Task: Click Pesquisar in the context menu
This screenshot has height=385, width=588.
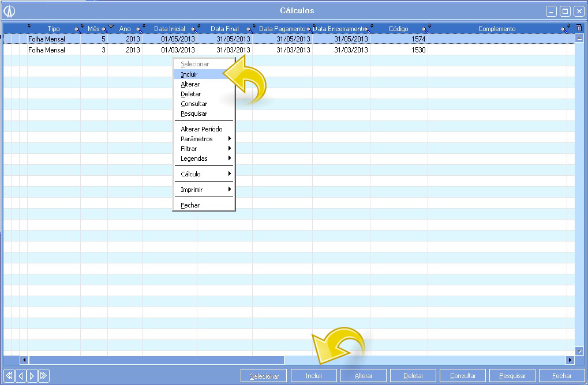Action: coord(204,114)
